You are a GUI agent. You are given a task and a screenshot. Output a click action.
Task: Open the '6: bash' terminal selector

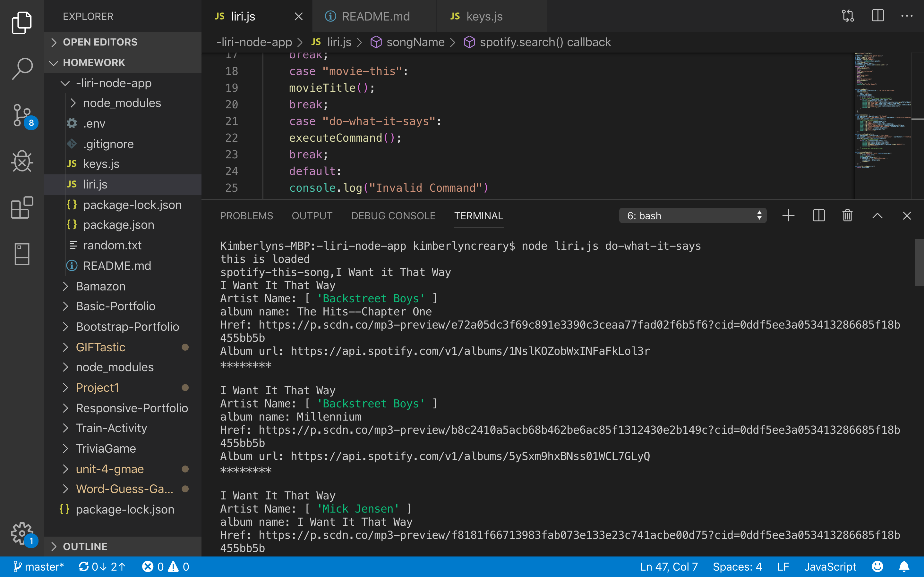click(692, 216)
